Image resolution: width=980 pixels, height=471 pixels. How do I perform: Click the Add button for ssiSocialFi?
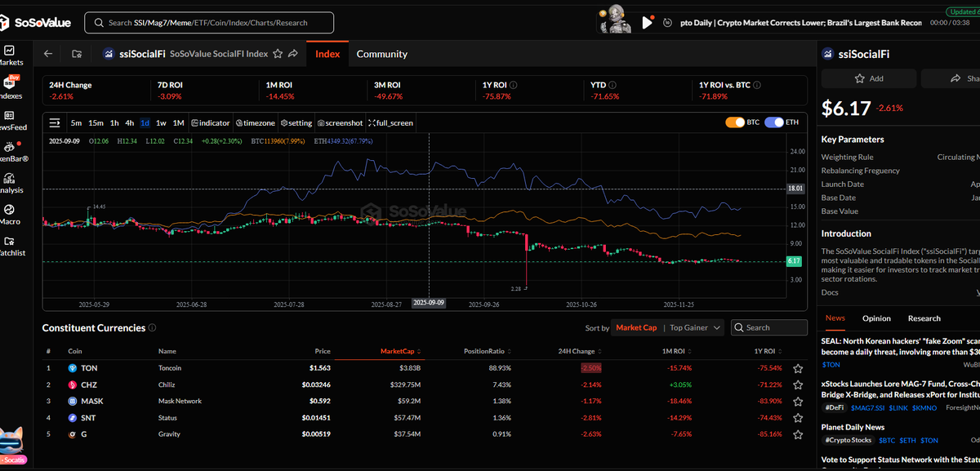(x=868, y=78)
